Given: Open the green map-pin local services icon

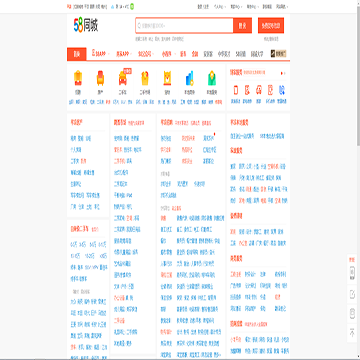Looking at the screenshot, I should click(x=212, y=78).
